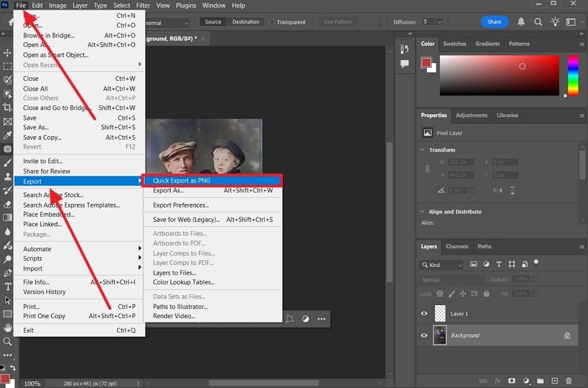588x388 pixels.
Task: Click the blue Share button
Action: point(494,22)
